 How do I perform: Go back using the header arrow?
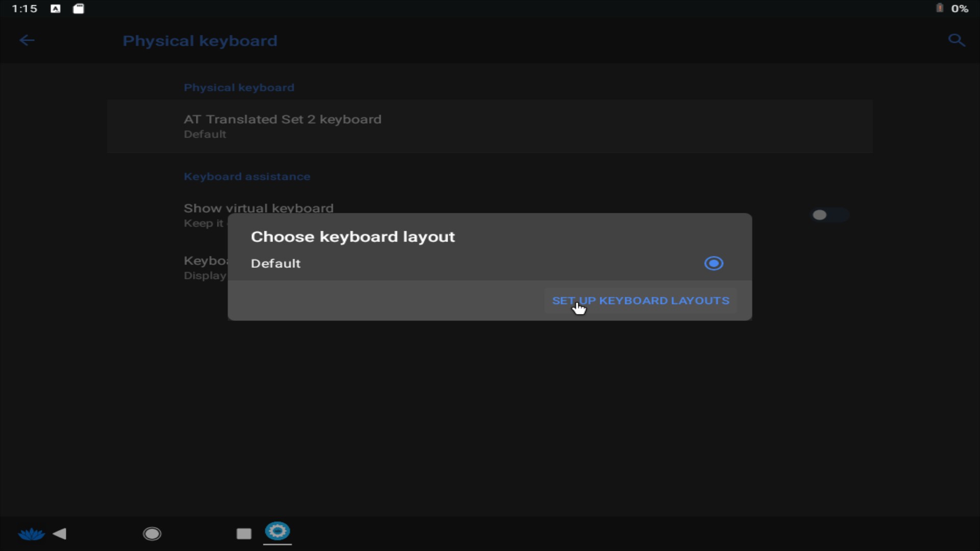tap(27, 40)
